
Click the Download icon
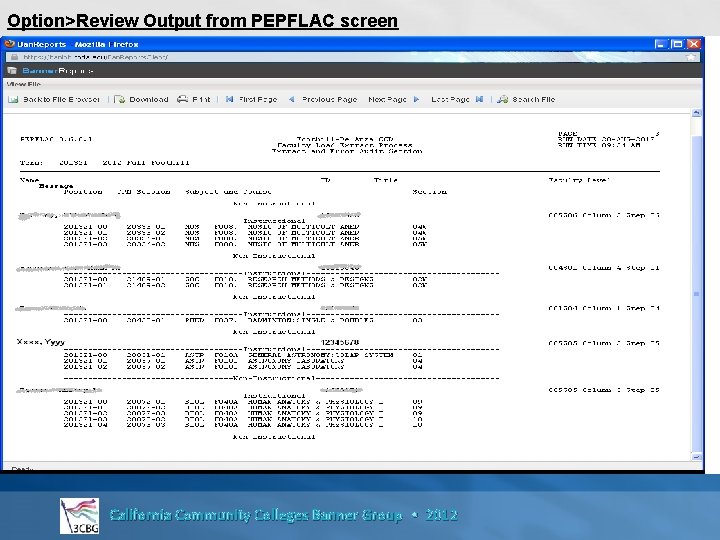pos(119,99)
